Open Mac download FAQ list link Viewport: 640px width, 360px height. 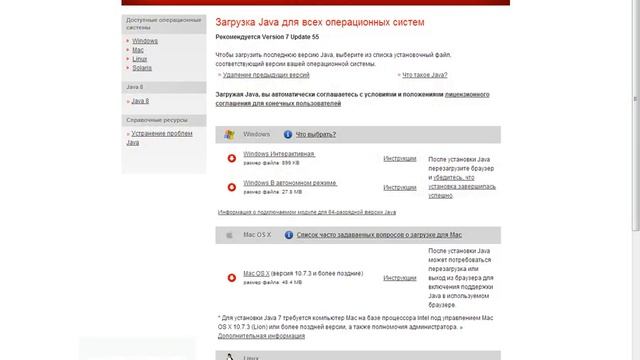click(x=379, y=235)
